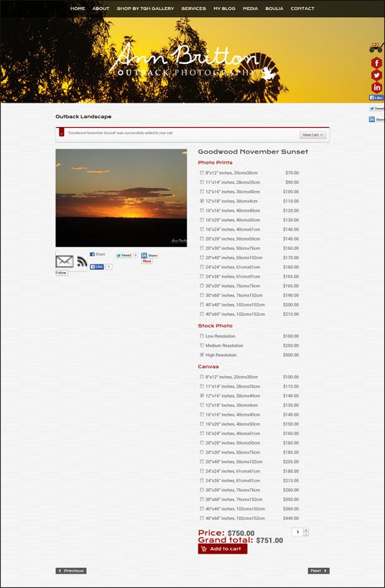
Task: Click the View Cart button
Action: click(x=312, y=135)
